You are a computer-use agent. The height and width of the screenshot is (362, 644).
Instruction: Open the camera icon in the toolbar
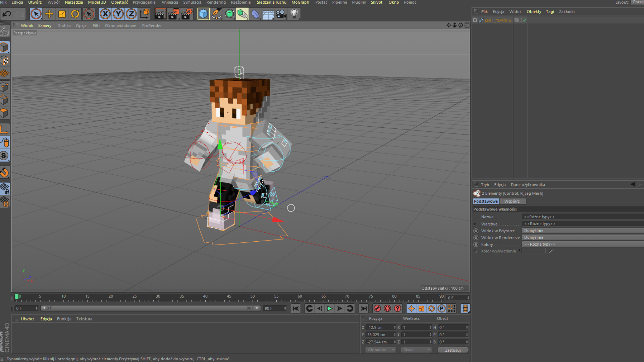pos(281,14)
